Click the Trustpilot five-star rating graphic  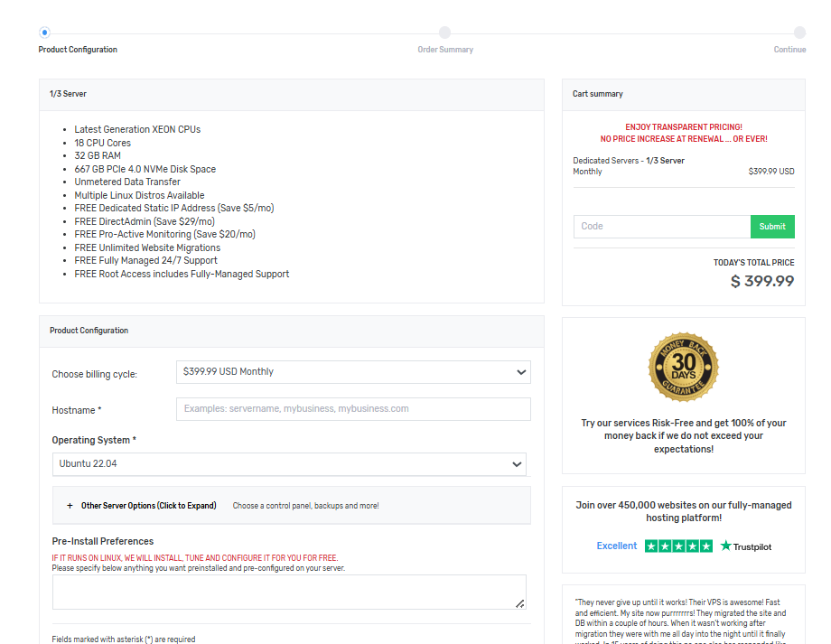[x=678, y=546]
